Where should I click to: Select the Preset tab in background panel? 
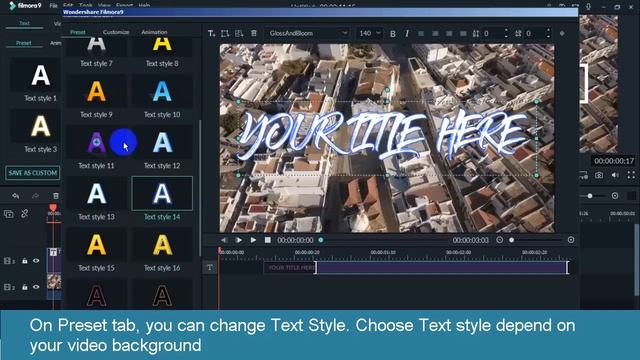pyautogui.click(x=24, y=43)
